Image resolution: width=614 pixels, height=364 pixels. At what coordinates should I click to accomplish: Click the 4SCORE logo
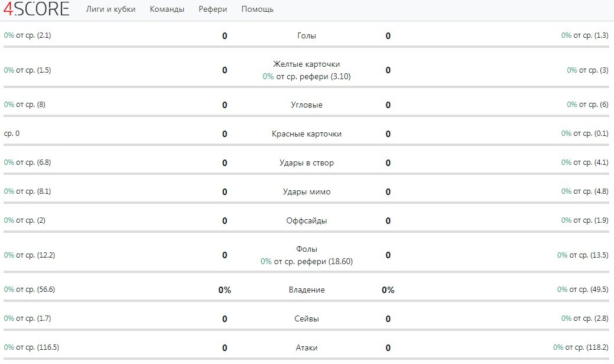[37, 9]
